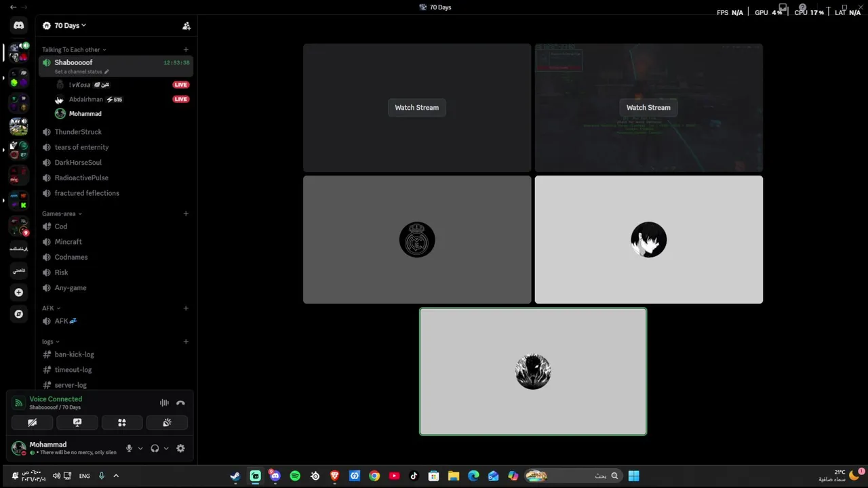The image size is (868, 488).
Task: Show hidden system tray icons chevron
Action: (116, 476)
